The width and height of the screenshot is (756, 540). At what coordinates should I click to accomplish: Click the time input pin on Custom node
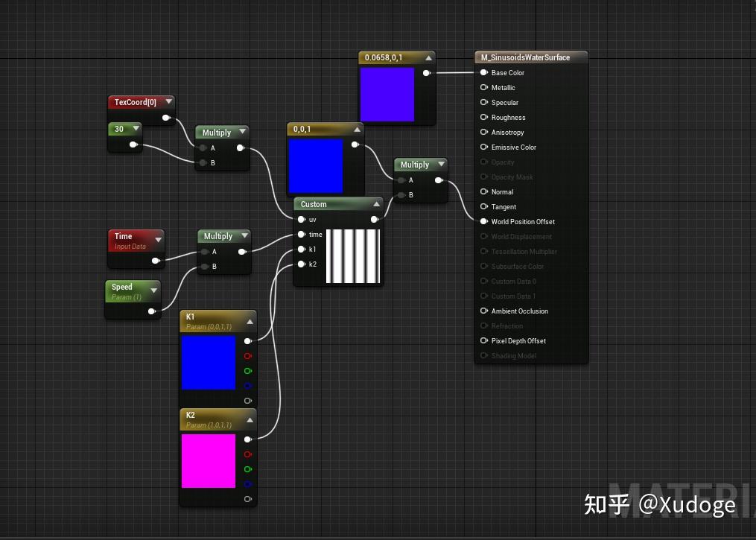[x=301, y=234]
